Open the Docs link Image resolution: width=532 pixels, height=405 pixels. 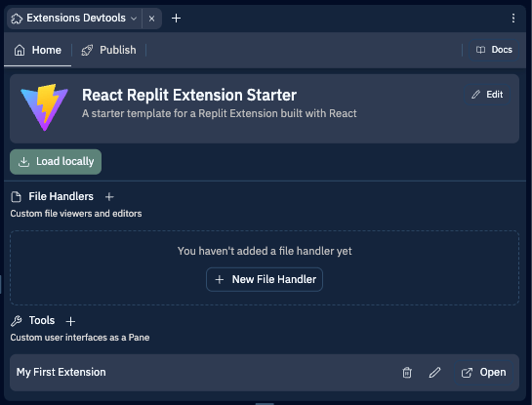(494, 50)
